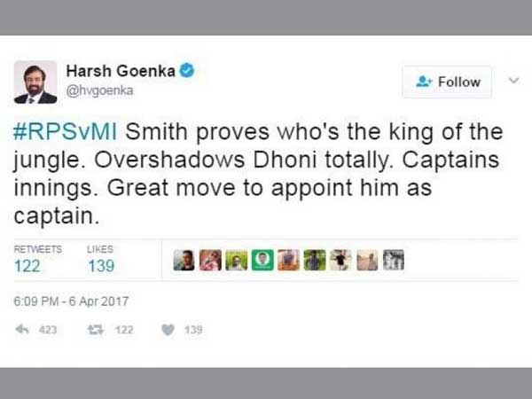View the 139 Likes list
Viewport: 532px width, 399px height.
(x=100, y=265)
